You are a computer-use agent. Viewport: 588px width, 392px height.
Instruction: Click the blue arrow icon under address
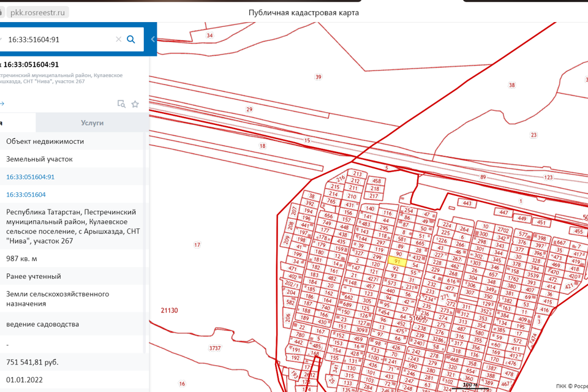pyautogui.click(x=2, y=104)
